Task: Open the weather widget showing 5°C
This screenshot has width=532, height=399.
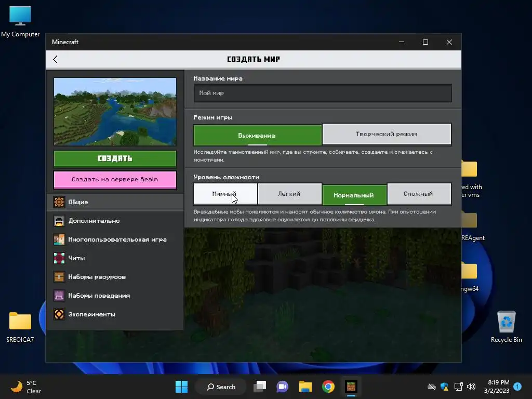Action: click(x=26, y=387)
